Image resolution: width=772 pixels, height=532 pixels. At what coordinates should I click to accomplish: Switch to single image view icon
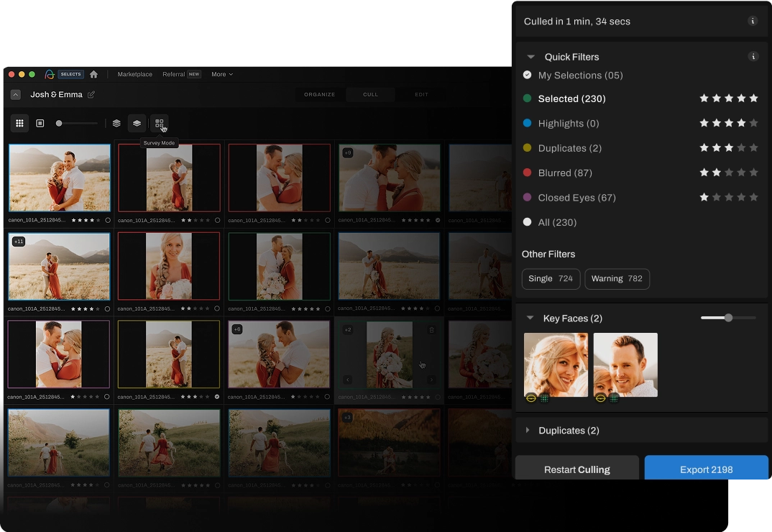tap(40, 123)
